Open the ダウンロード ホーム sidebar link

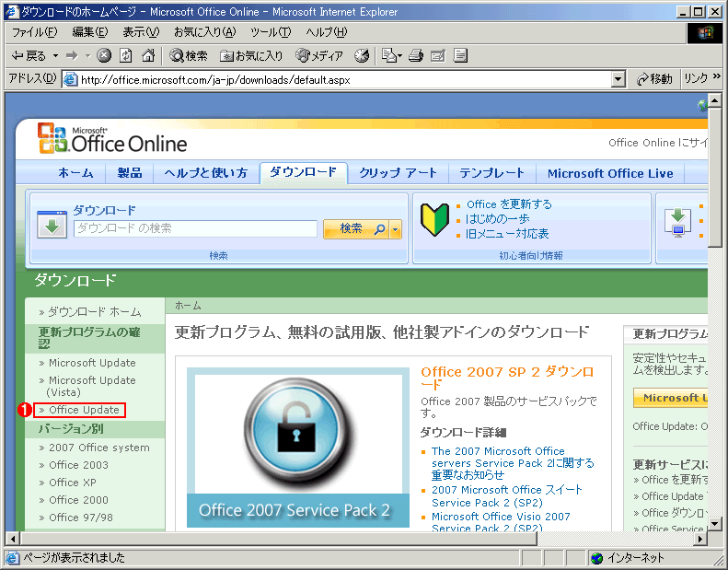coord(95,312)
